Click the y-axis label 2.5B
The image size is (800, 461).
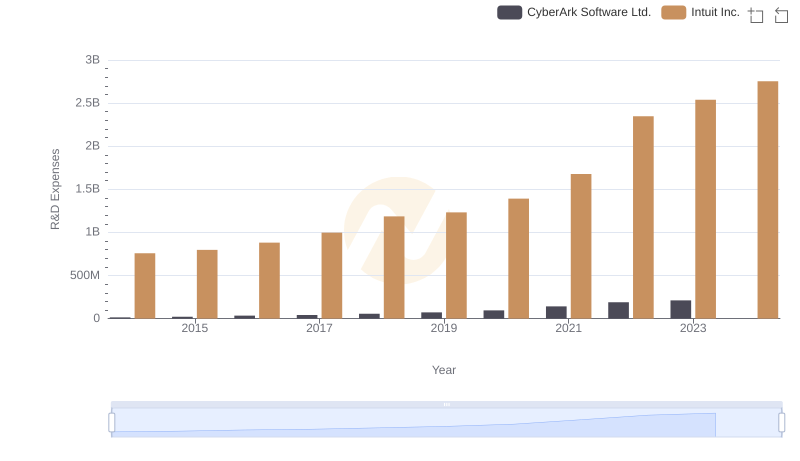tap(88, 103)
